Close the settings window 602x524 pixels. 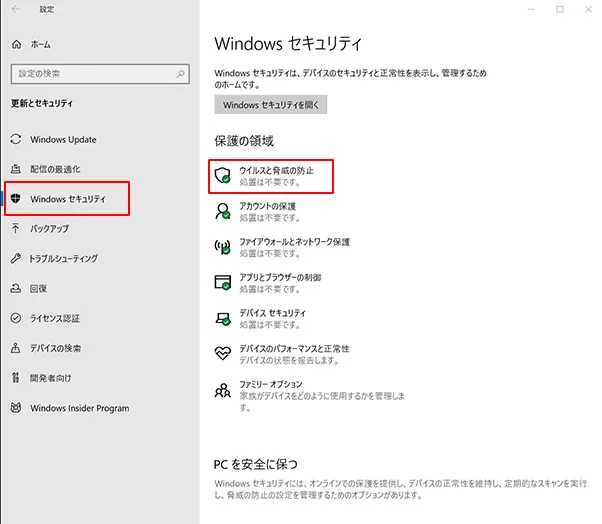(588, 9)
